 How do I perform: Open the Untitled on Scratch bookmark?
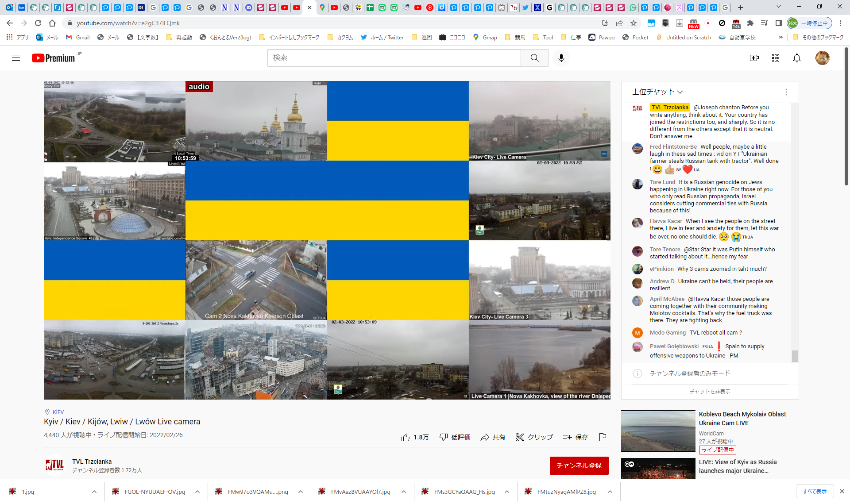[x=684, y=38]
